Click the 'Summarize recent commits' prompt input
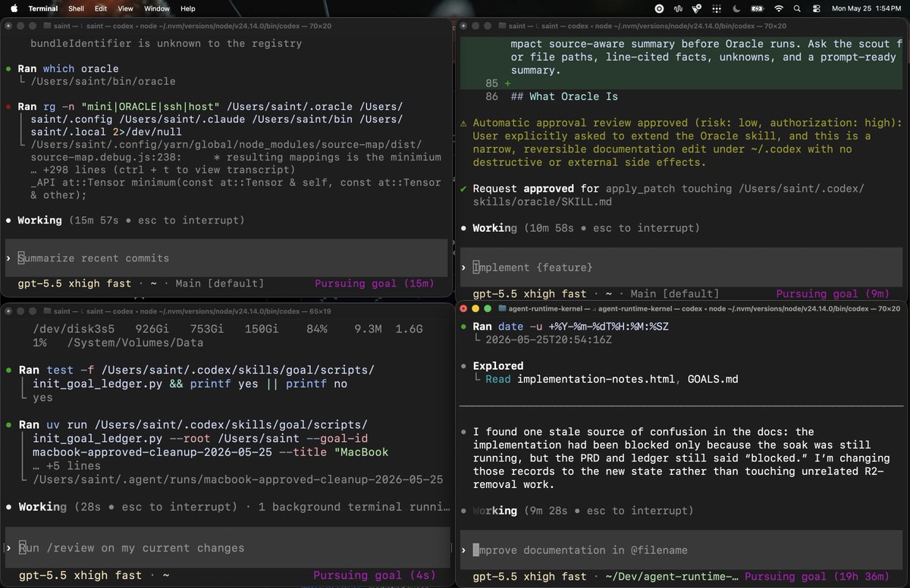Image resolution: width=910 pixels, height=588 pixels. coord(226,258)
